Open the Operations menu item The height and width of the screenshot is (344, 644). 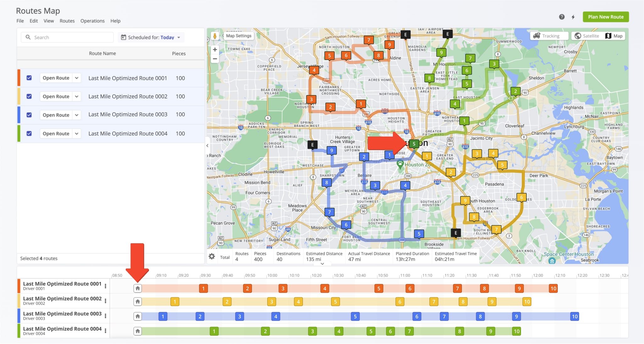[x=91, y=20]
